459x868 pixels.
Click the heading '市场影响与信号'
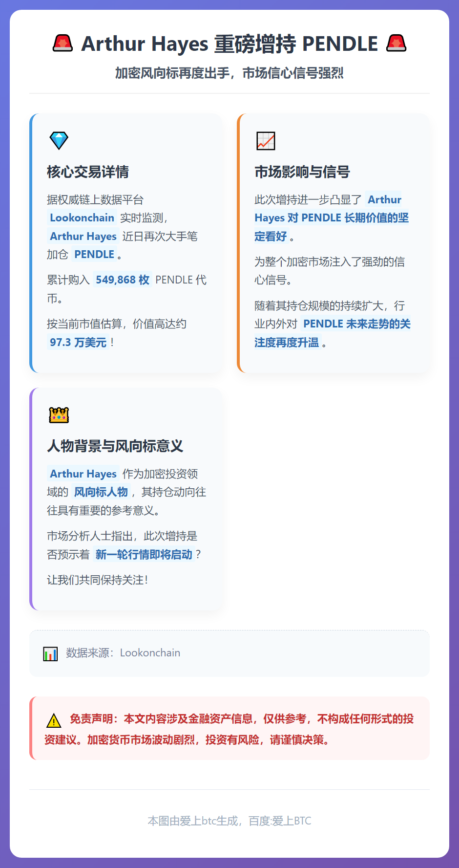tap(302, 172)
